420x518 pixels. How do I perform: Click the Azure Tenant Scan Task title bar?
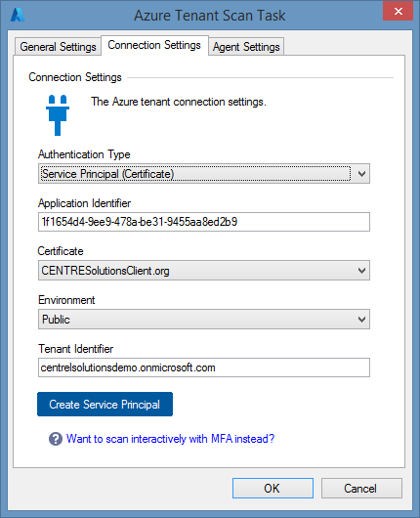click(x=210, y=16)
